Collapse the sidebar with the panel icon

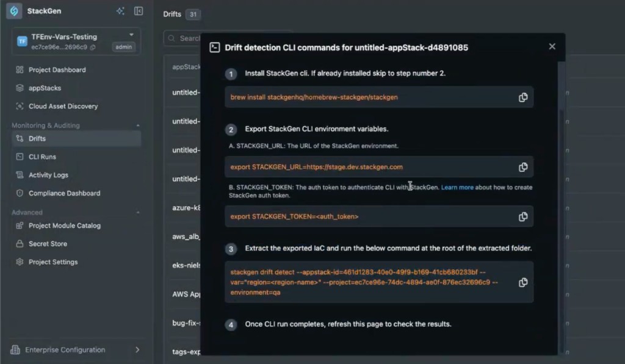tap(139, 11)
